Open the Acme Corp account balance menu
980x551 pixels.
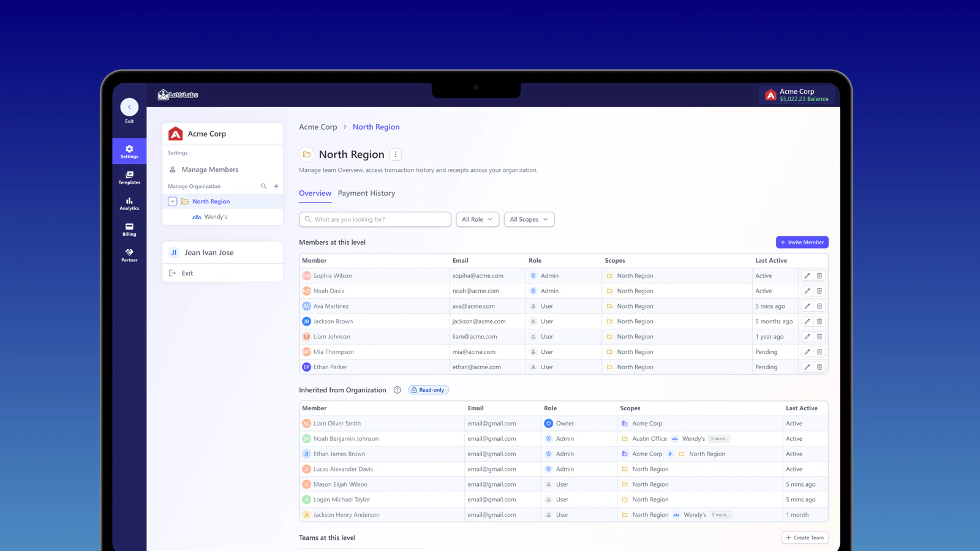[797, 95]
